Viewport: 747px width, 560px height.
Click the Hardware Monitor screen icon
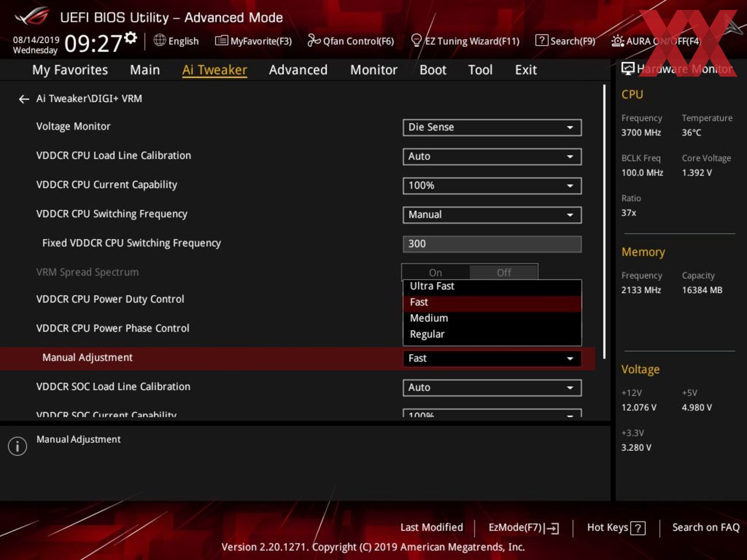(x=628, y=69)
